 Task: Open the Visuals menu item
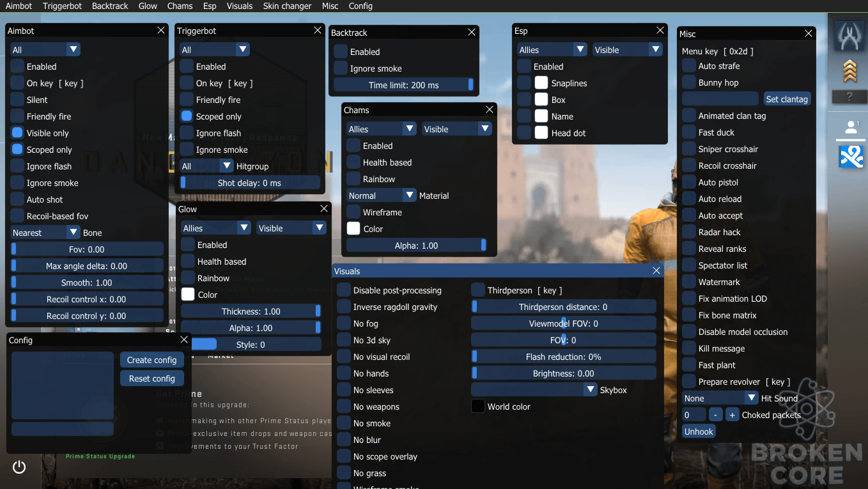coord(240,6)
